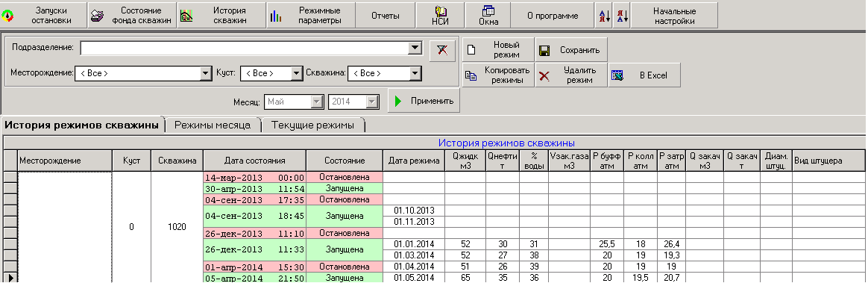This screenshot has height=286, width=868.
Task: Click the regime date 01.05.2014 cell
Action: pyautogui.click(x=414, y=277)
